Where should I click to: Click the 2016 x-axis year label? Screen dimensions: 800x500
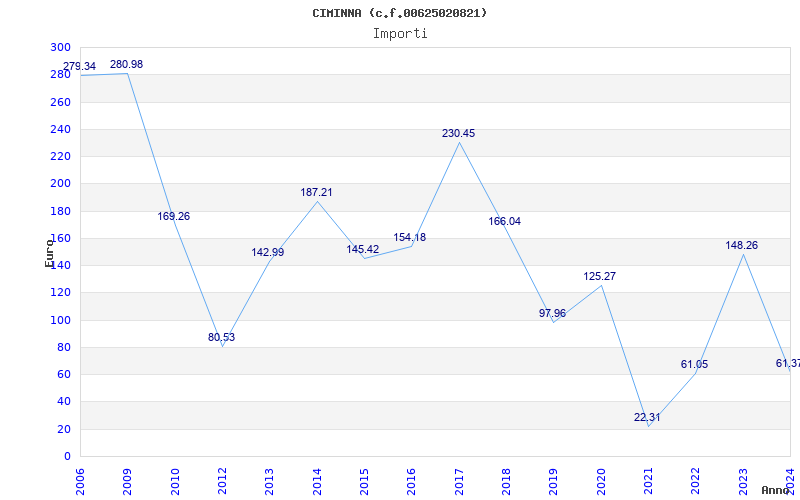click(x=412, y=482)
